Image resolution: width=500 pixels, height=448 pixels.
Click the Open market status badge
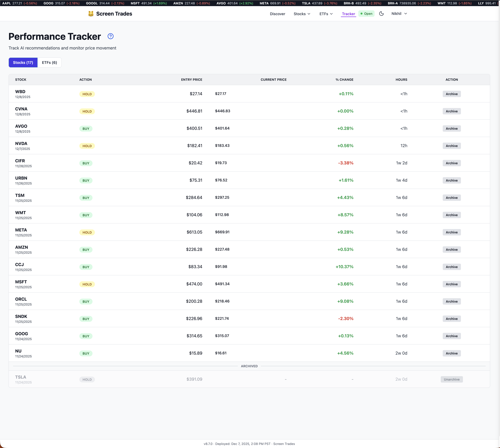coord(366,14)
